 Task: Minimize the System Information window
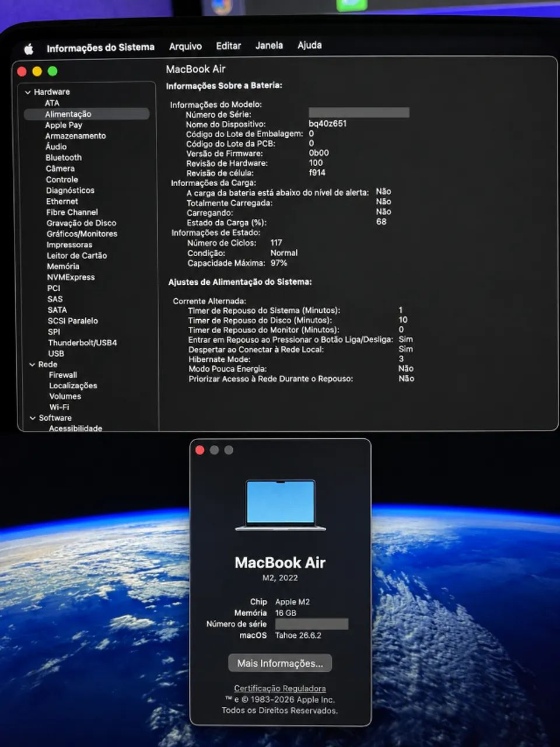(x=37, y=71)
